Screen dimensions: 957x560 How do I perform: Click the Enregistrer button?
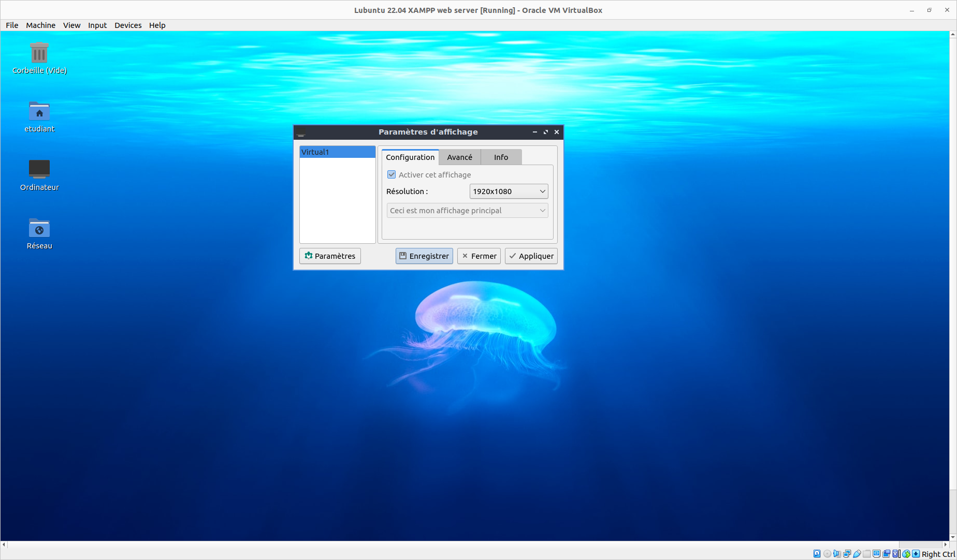[x=424, y=256]
